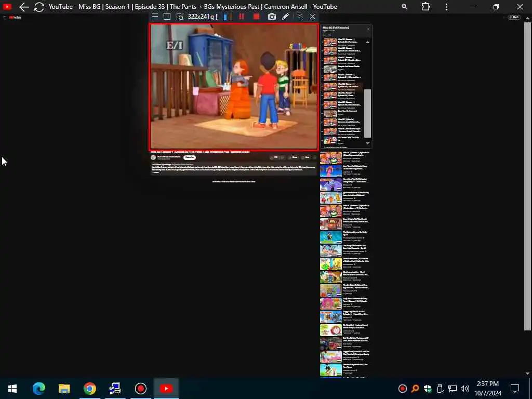Click the recorder audio level meter

228,17
